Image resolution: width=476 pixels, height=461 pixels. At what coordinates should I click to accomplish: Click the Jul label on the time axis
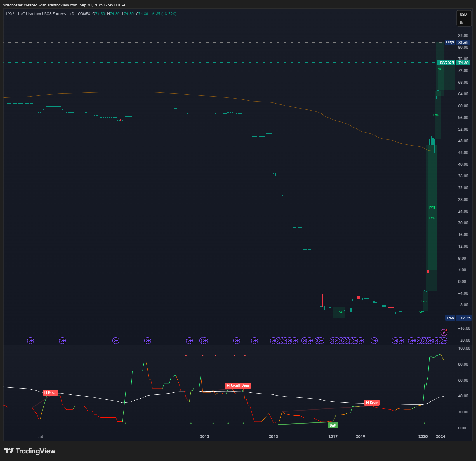40,436
